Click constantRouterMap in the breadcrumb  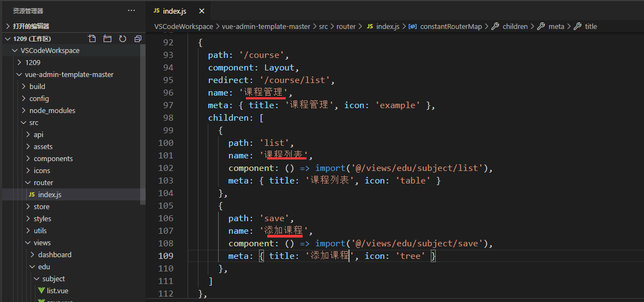tap(452, 26)
